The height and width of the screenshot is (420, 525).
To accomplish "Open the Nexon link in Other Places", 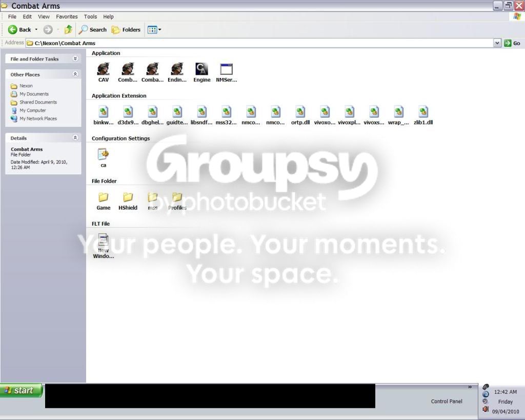I will [22, 86].
